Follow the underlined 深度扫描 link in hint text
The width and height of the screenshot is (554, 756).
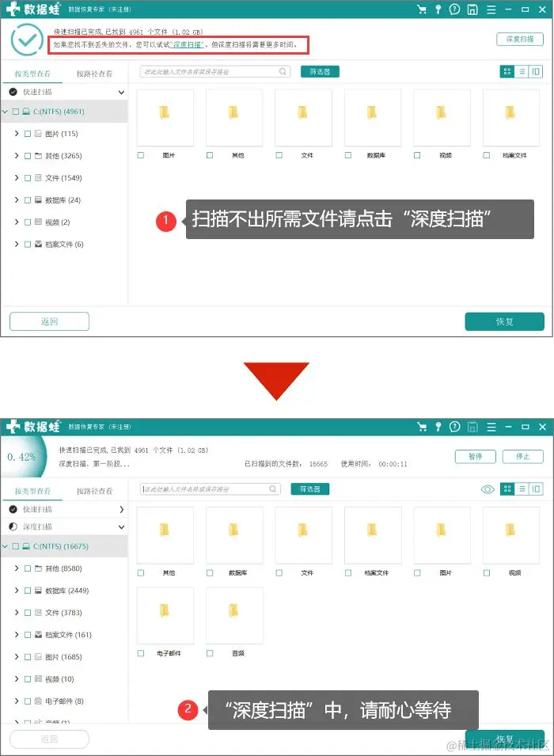[x=188, y=44]
